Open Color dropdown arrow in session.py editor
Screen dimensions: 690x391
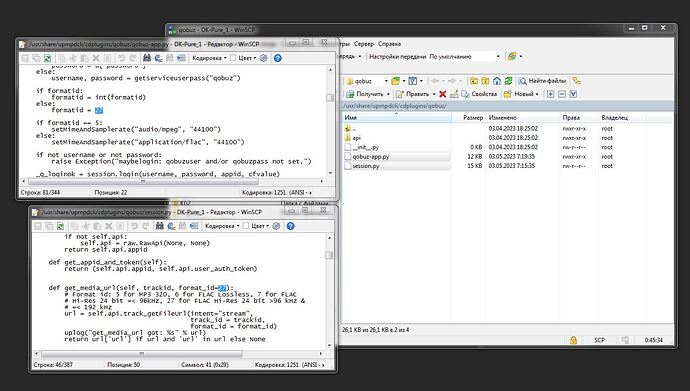pos(268,226)
